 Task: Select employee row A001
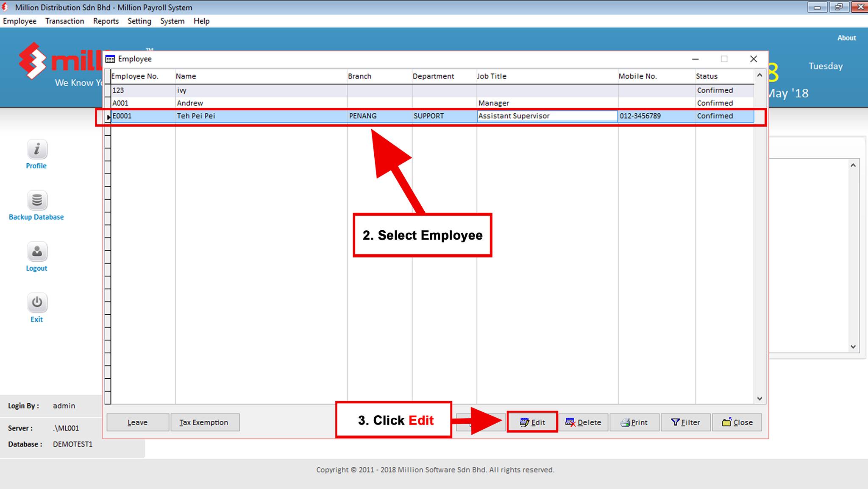tap(432, 103)
